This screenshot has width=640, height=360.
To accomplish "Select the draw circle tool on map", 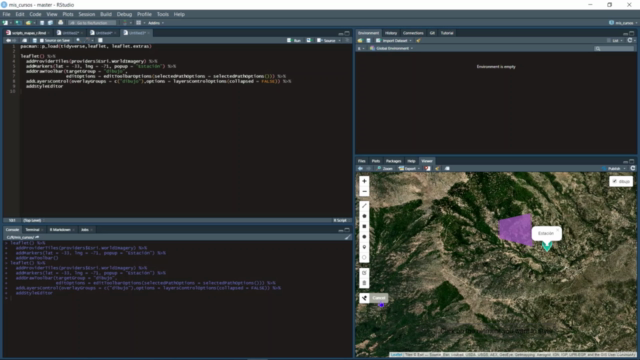I will pyautogui.click(x=364, y=237).
